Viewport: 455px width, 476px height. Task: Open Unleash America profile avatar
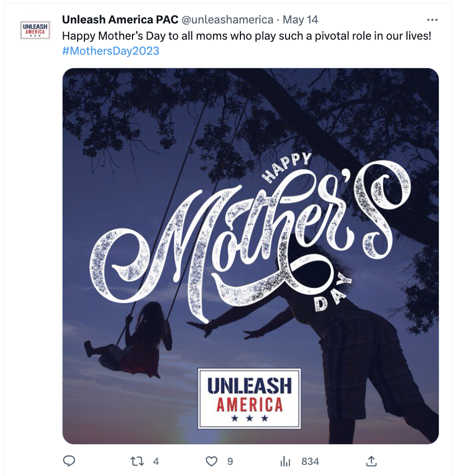pos(35,30)
